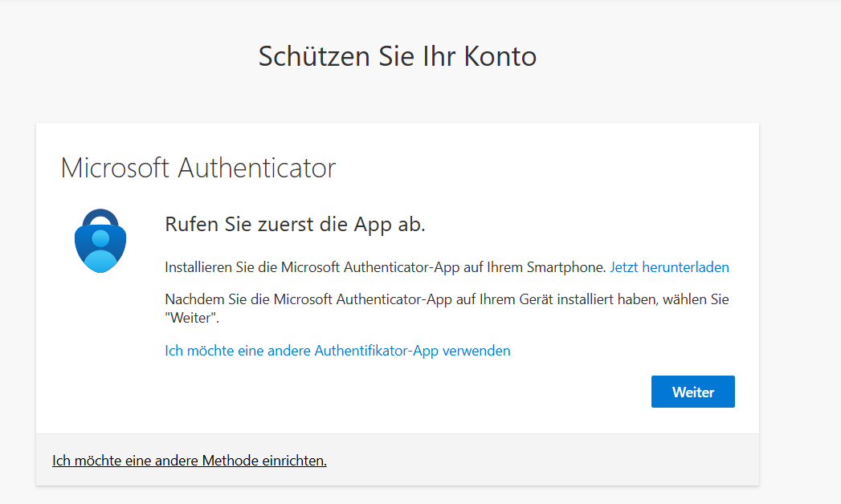841x504 pixels.
Task: Click the Installieren Sie die Microsoft Authenticator-App sentence
Action: 385,267
